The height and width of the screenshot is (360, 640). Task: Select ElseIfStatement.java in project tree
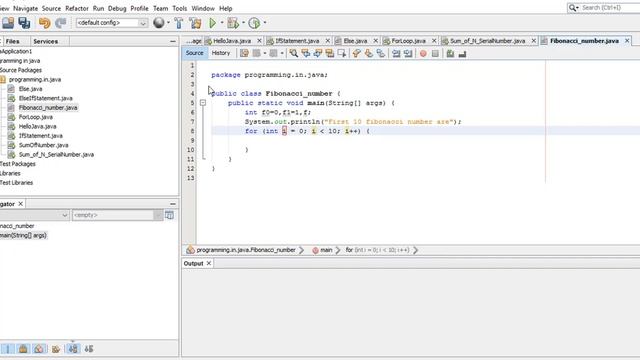tap(46, 98)
